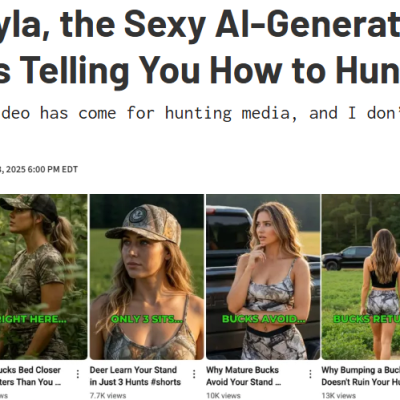Select the #shorts hashtag in video title
400x400 pixels.
(x=166, y=382)
